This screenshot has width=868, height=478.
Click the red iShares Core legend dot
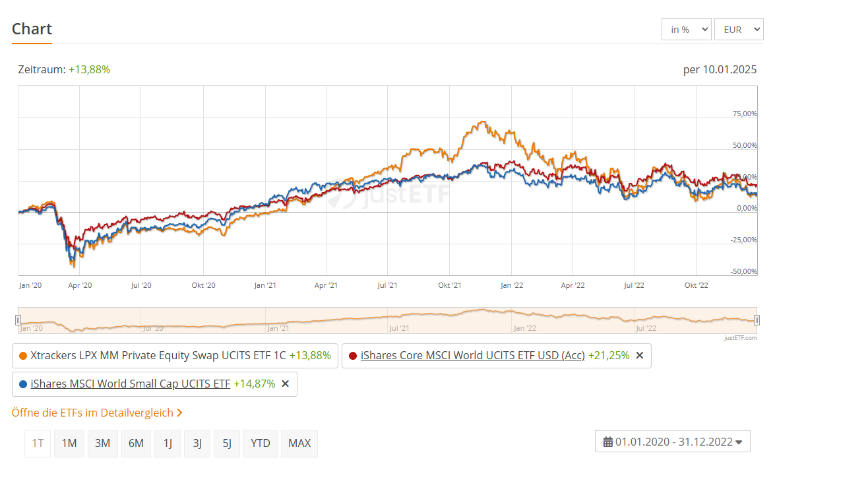pos(353,355)
